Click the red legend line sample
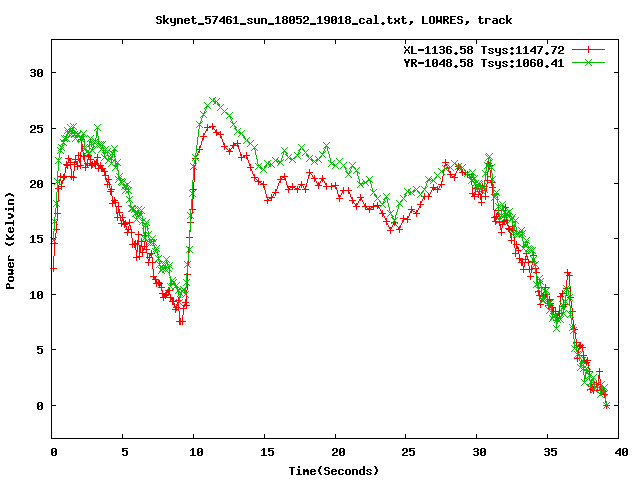Screen dimensions: 640x480 click(588, 50)
